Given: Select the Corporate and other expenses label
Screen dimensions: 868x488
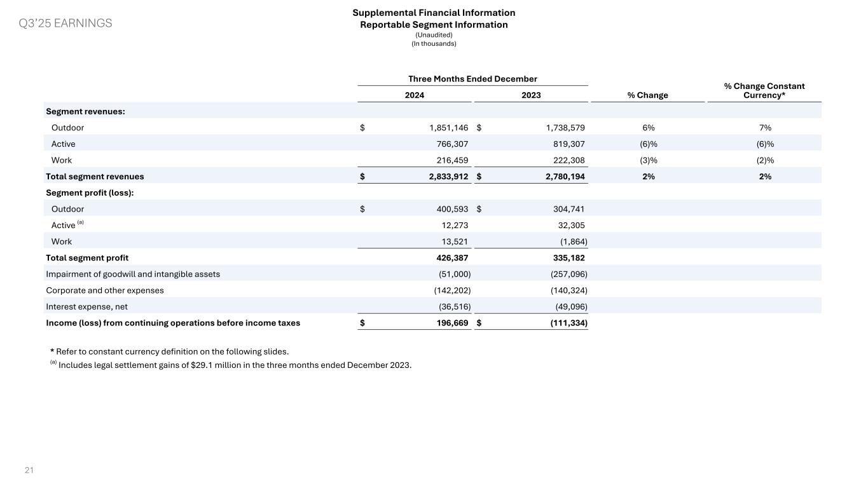Looking at the screenshot, I should (105, 290).
